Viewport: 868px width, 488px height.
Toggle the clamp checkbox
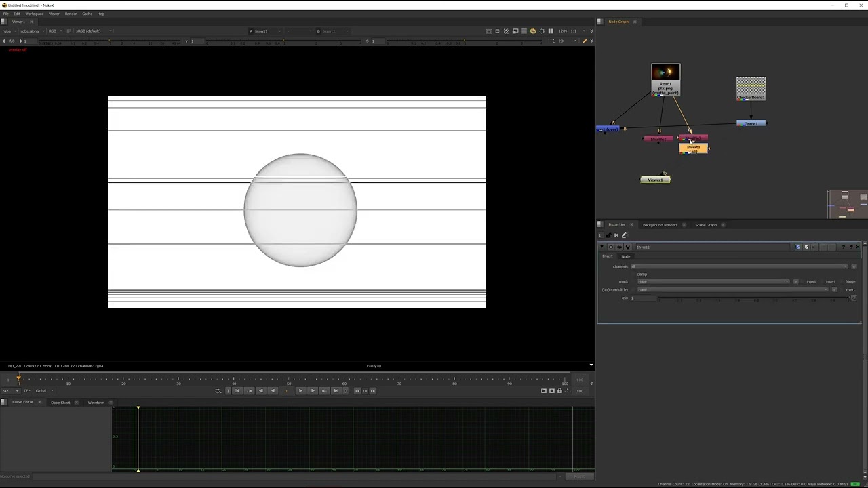(x=633, y=274)
